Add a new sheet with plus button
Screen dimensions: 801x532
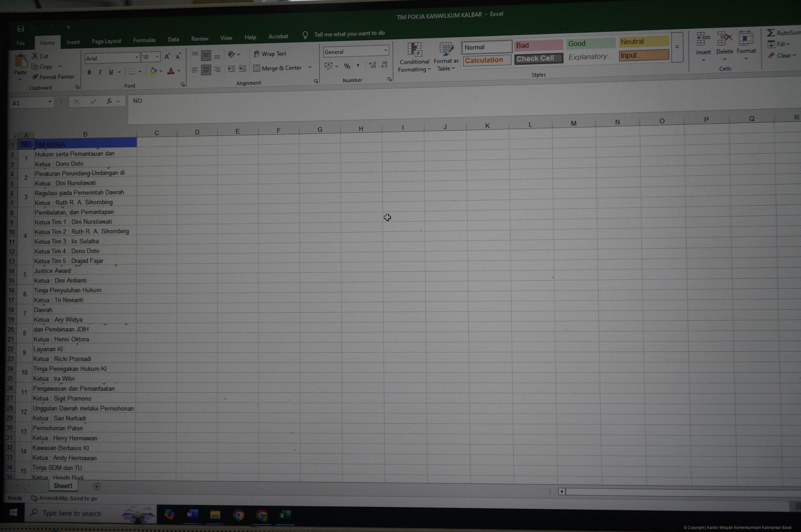(97, 487)
